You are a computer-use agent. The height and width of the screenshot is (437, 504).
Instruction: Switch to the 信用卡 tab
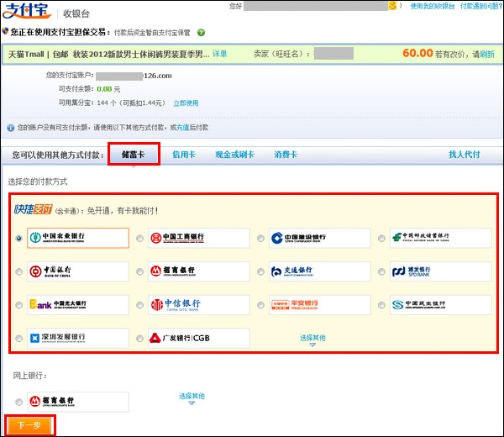point(184,155)
